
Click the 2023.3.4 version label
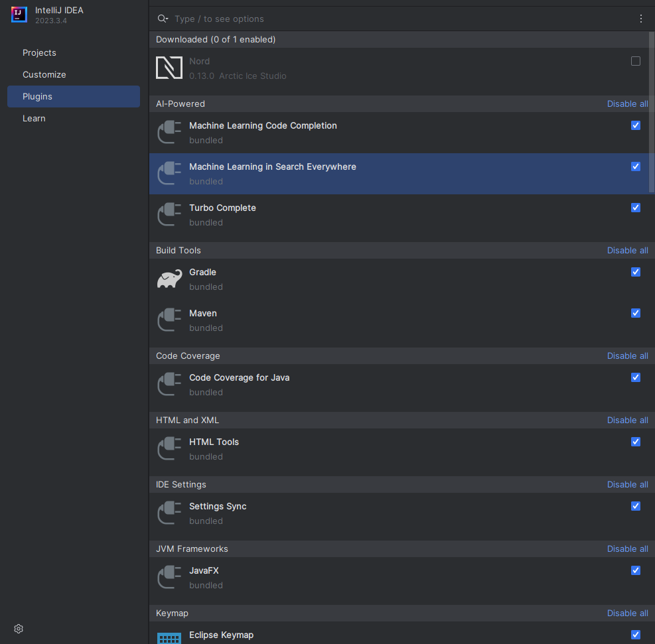pos(51,21)
